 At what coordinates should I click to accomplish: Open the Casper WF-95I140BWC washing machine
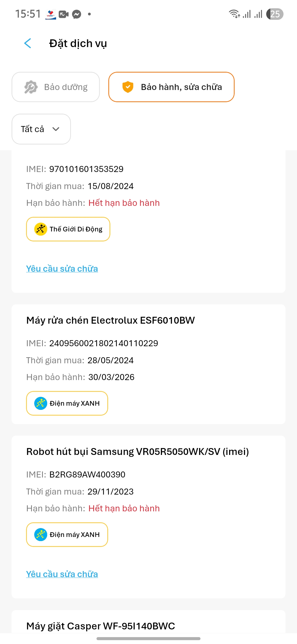[101, 626]
